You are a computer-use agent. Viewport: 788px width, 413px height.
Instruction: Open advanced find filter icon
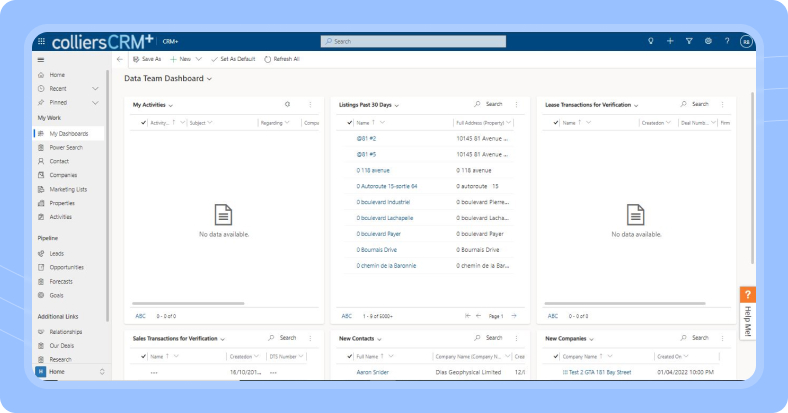689,41
